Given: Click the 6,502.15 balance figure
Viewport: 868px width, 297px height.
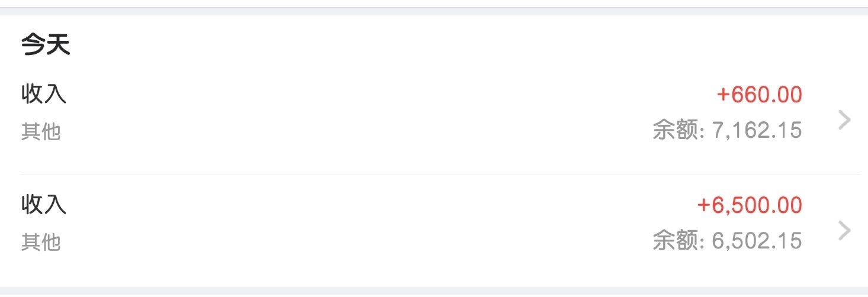Looking at the screenshot, I should [757, 240].
